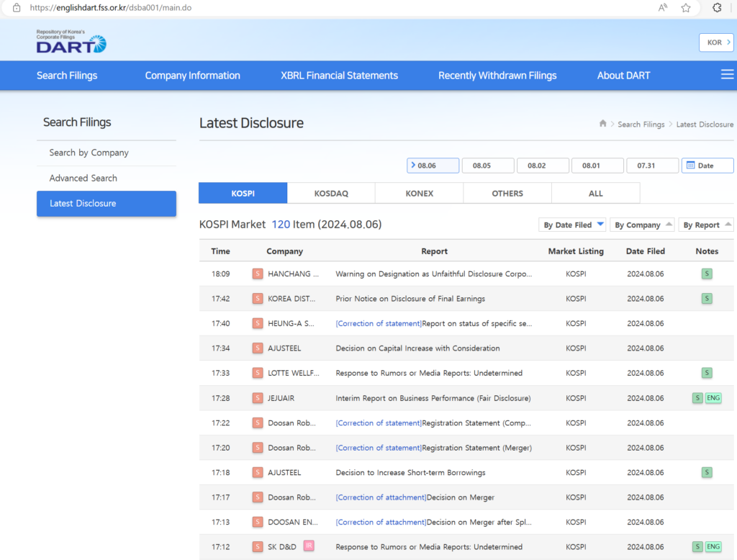Image resolution: width=737 pixels, height=560 pixels.
Task: Click the orange S icon in the 17:17 Doosan row
Action: [258, 497]
